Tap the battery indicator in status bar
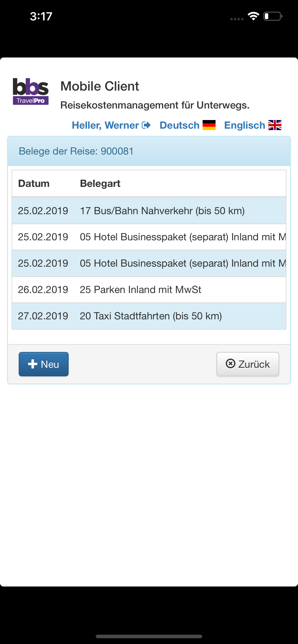The height and width of the screenshot is (644, 298). coord(273,16)
